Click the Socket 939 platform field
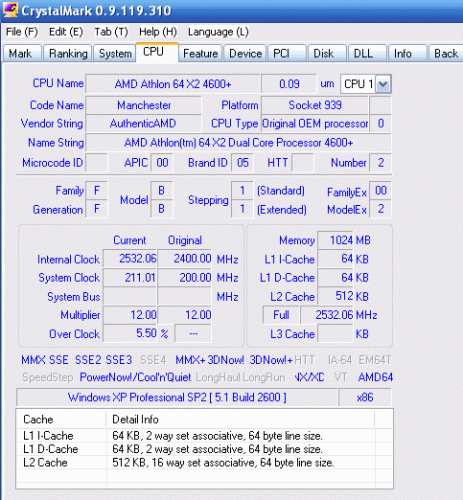The image size is (463, 500). 315,105
